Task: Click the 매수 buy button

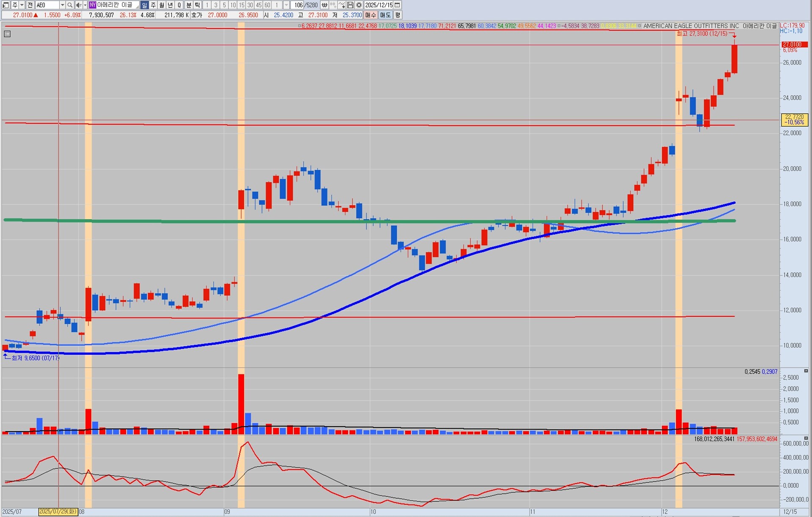Action: (370, 15)
